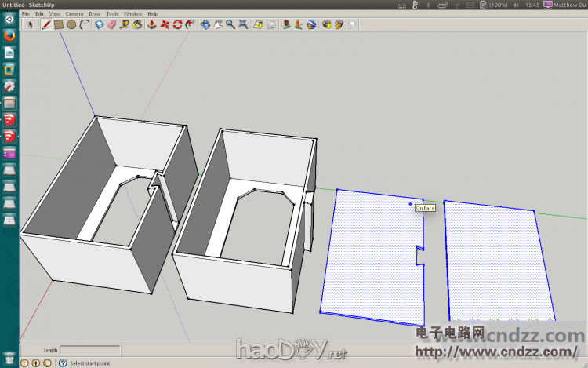Open the Window menu
Viewport: 588px width, 368px height.
pos(133,14)
